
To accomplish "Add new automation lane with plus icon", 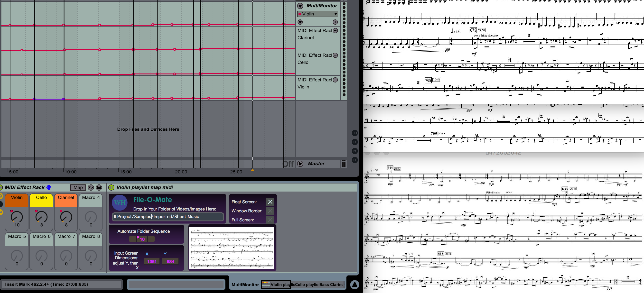I will [335, 22].
